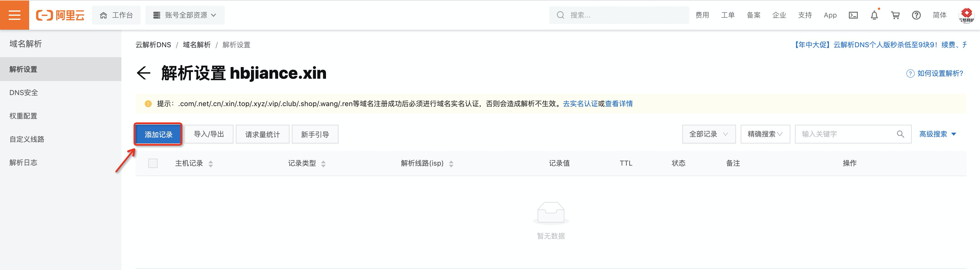Check notifications via the bell icon
This screenshot has height=270, width=980.
[x=874, y=15]
